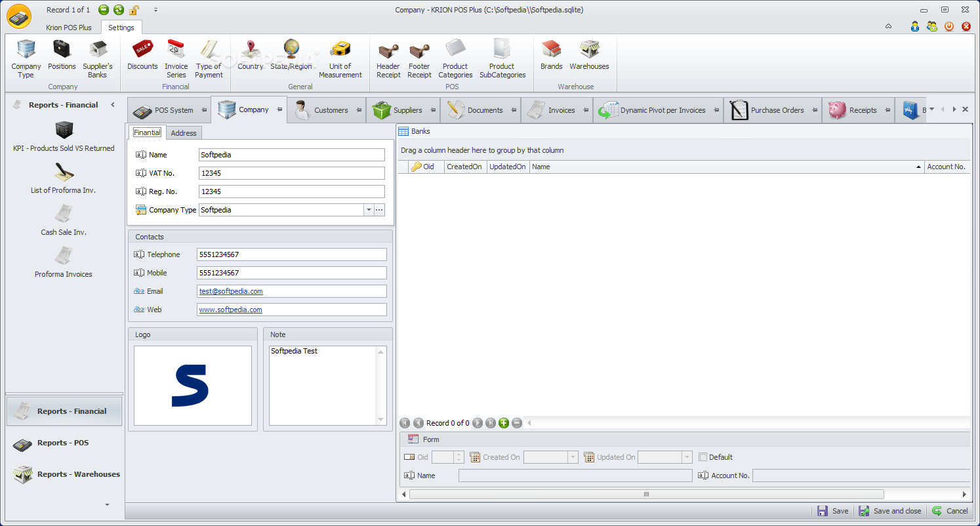
Task: Collapse the ribbon with the chevron
Action: point(888,27)
